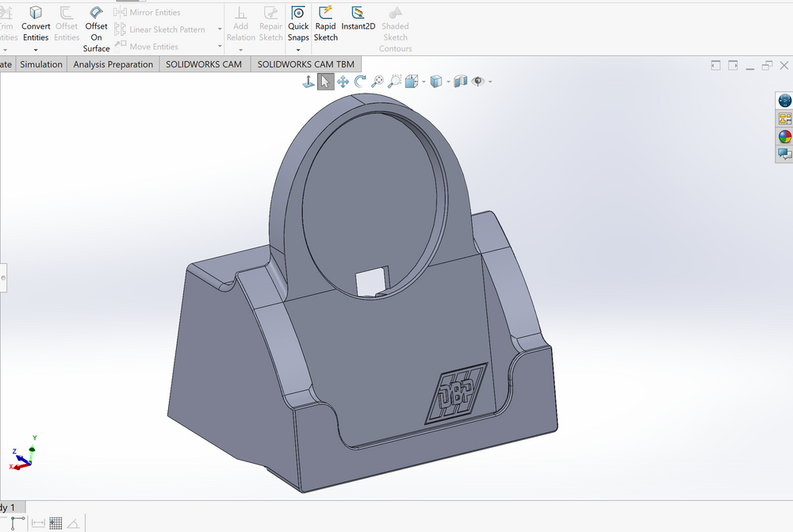Toggle the grid snap icon in bottom toolbar
Screen dimensions: 793x532
(56, 523)
